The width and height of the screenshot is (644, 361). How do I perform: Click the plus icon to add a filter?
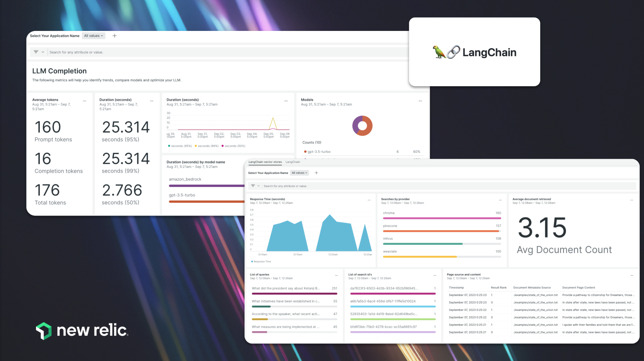[114, 36]
